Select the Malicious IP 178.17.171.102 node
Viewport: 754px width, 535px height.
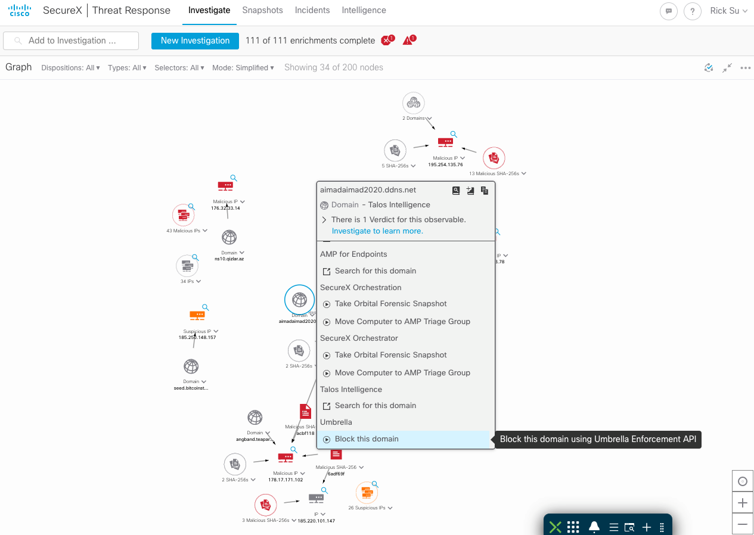pyautogui.click(x=285, y=458)
